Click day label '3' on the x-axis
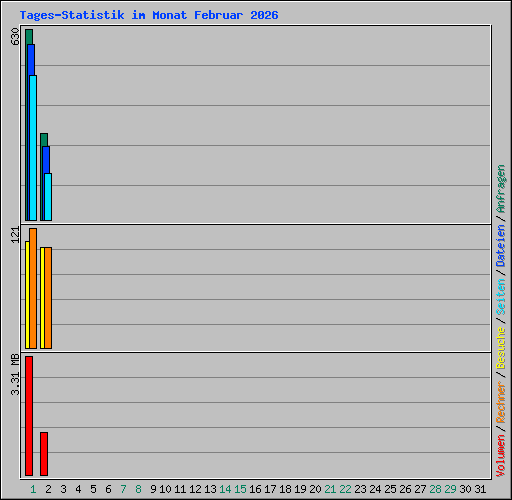Viewport: 512px width, 500px height. click(63, 489)
